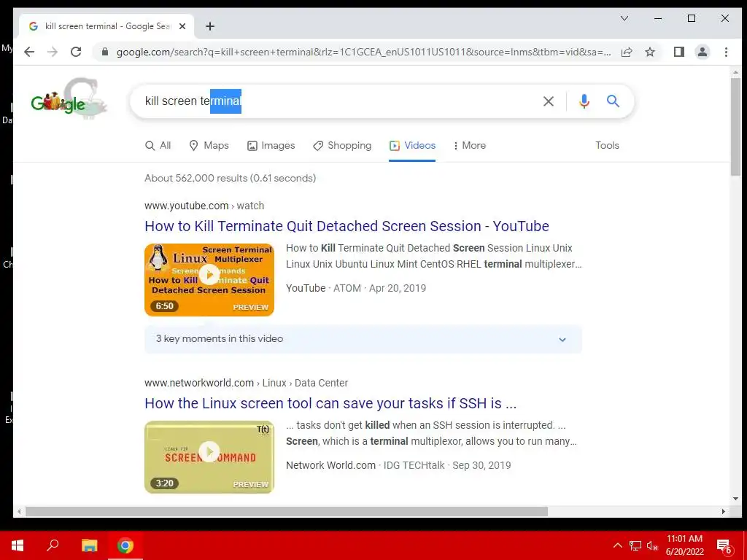The image size is (747, 560).
Task: Show hidden system tray icons
Action: tap(617, 545)
